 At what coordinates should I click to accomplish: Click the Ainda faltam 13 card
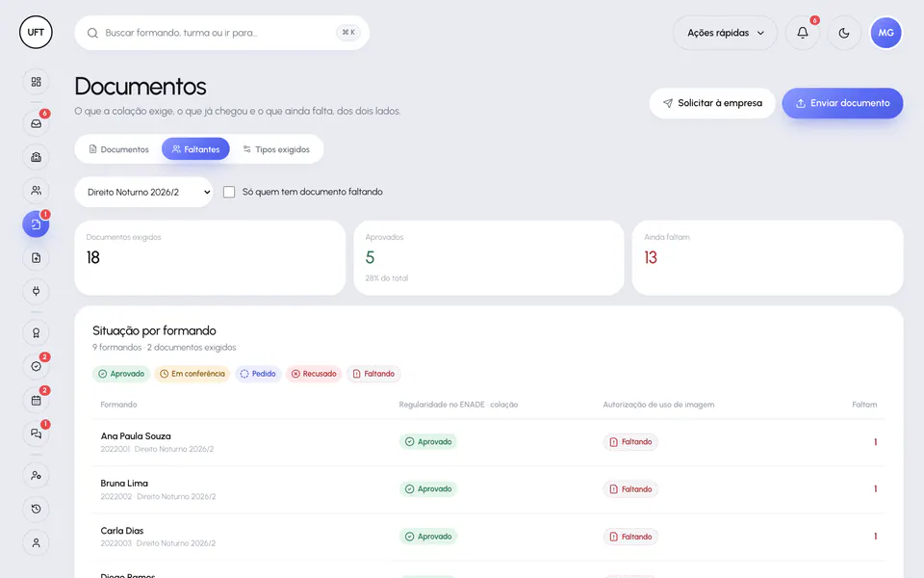767,258
